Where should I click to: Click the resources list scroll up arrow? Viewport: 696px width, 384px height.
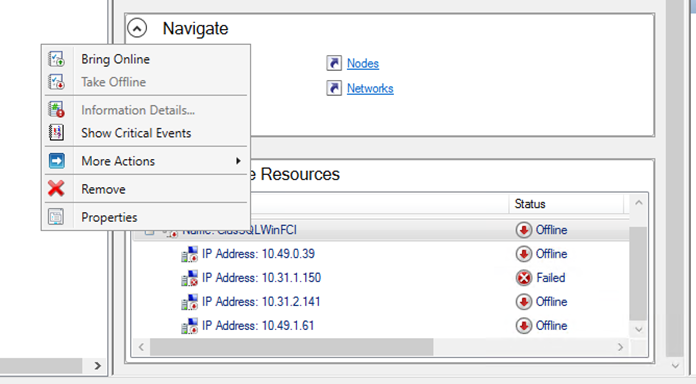click(638, 203)
